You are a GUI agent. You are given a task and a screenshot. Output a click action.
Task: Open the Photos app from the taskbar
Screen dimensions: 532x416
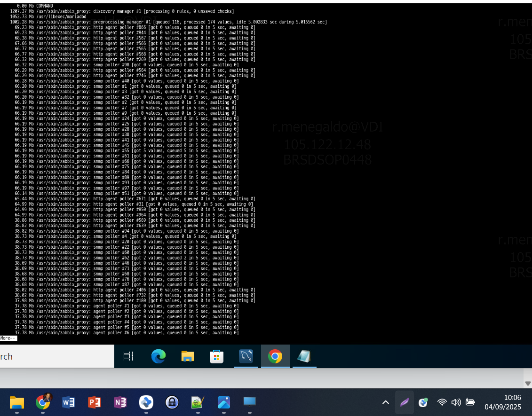[223, 402]
